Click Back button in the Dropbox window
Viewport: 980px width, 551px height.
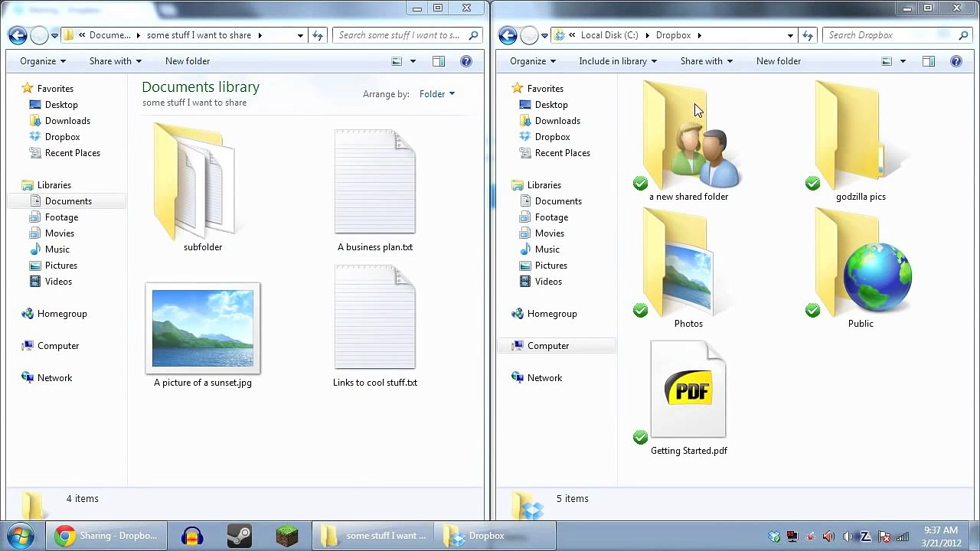(x=507, y=35)
